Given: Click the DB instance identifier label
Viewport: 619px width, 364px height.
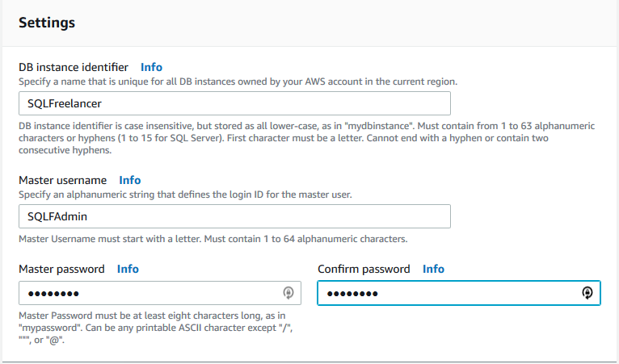Looking at the screenshot, I should pos(74,67).
